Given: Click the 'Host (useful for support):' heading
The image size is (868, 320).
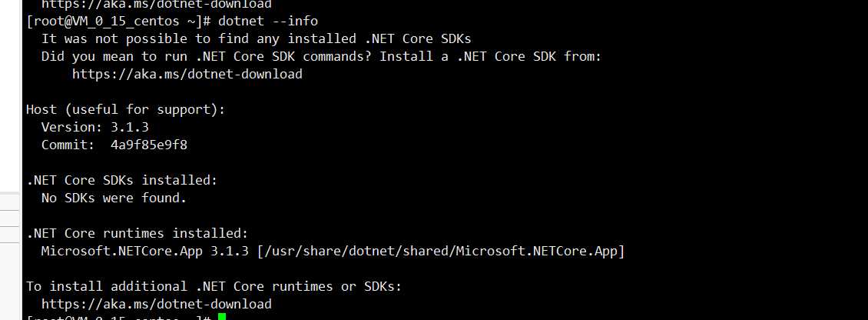Looking at the screenshot, I should [x=126, y=109].
